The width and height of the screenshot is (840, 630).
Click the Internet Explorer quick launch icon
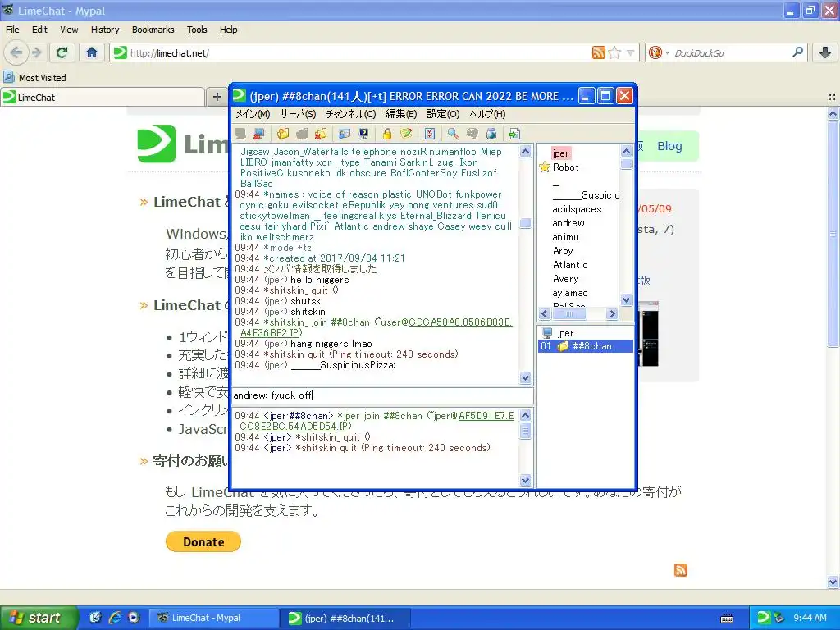point(115,618)
